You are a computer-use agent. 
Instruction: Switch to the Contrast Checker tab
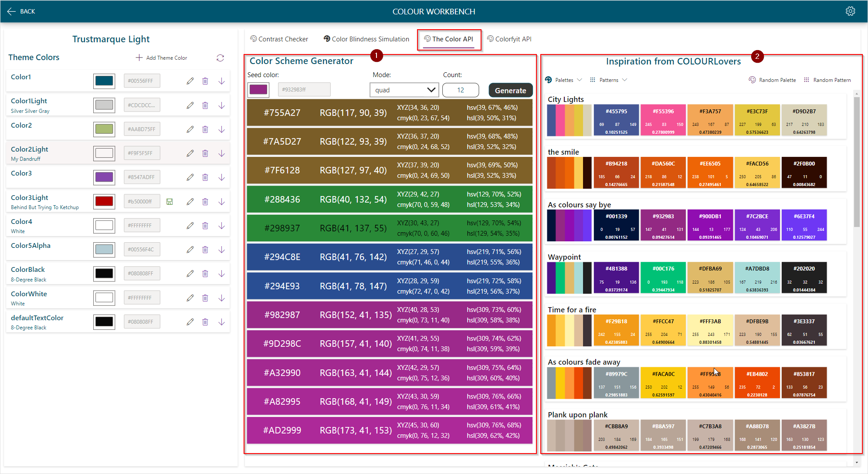pos(279,39)
